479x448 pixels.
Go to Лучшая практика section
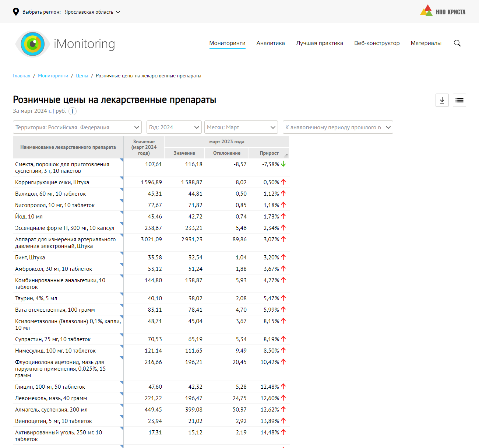320,43
